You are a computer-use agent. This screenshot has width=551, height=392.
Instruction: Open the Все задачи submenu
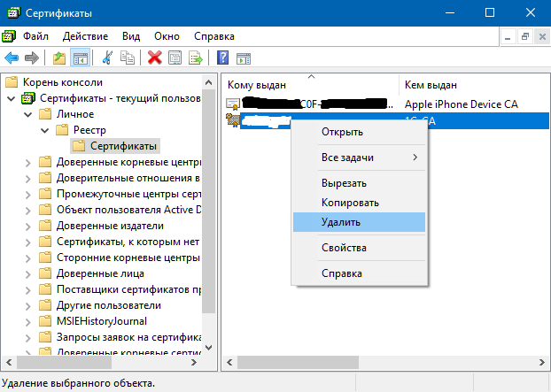pyautogui.click(x=359, y=157)
